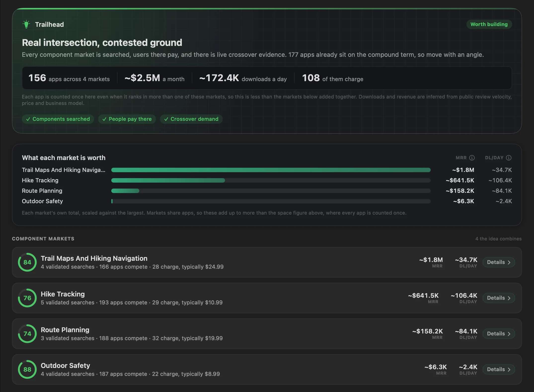Click the Trail Maps market worth bar

[271, 170]
